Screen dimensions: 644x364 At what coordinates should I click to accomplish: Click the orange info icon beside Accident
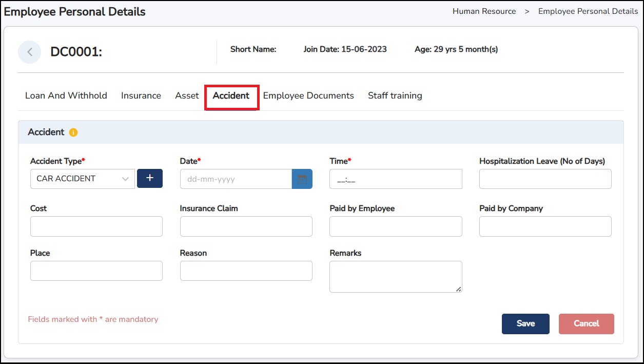pos(73,132)
